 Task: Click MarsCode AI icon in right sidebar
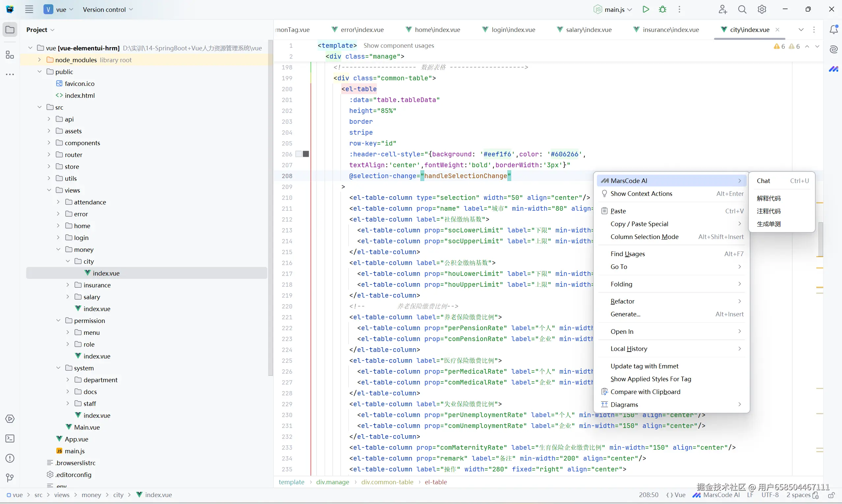coord(833,69)
